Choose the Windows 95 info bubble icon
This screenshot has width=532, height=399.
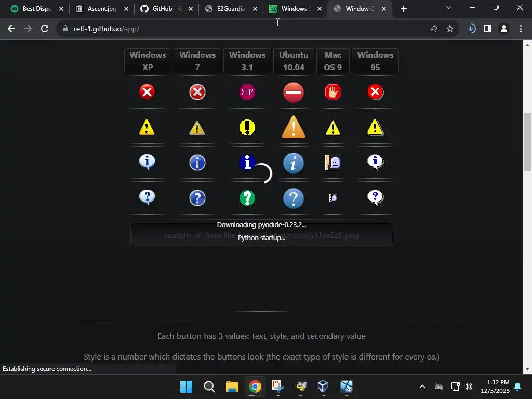click(x=375, y=162)
